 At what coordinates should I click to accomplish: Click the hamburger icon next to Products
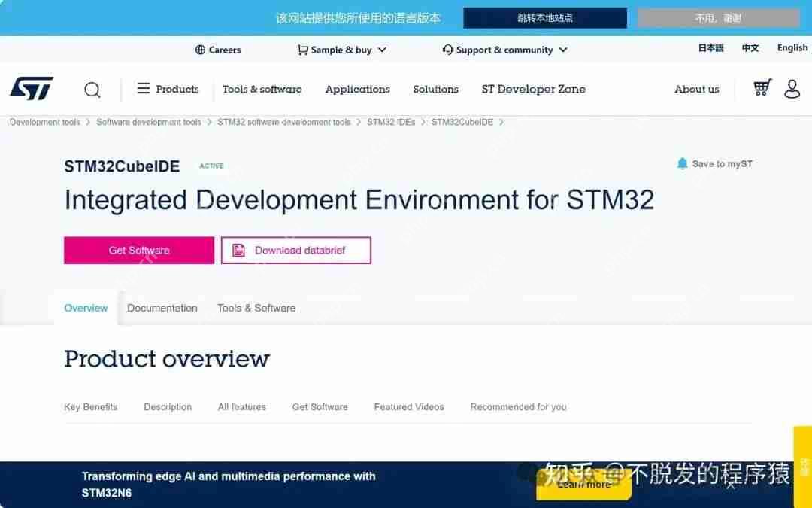143,89
